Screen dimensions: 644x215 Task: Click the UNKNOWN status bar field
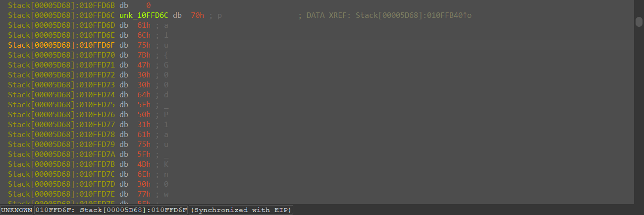(16, 210)
